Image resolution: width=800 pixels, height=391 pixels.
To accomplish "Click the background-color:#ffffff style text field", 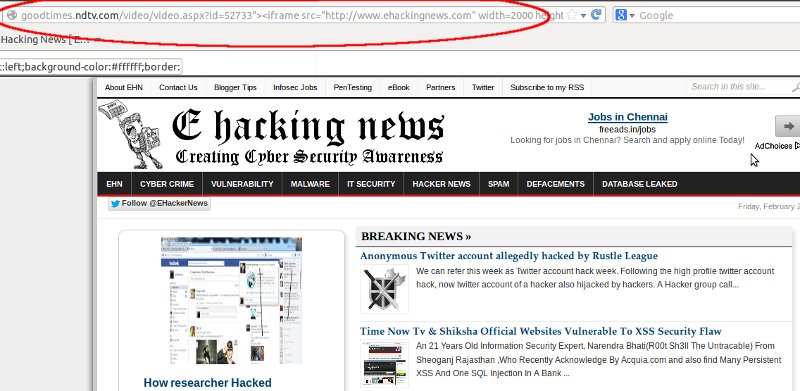I will tap(91, 67).
